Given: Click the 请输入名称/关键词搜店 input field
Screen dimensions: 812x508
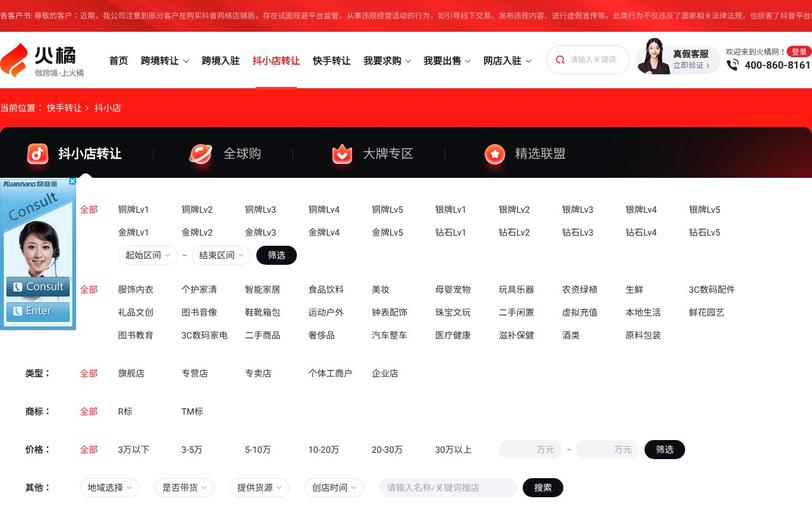Looking at the screenshot, I should pyautogui.click(x=448, y=488).
